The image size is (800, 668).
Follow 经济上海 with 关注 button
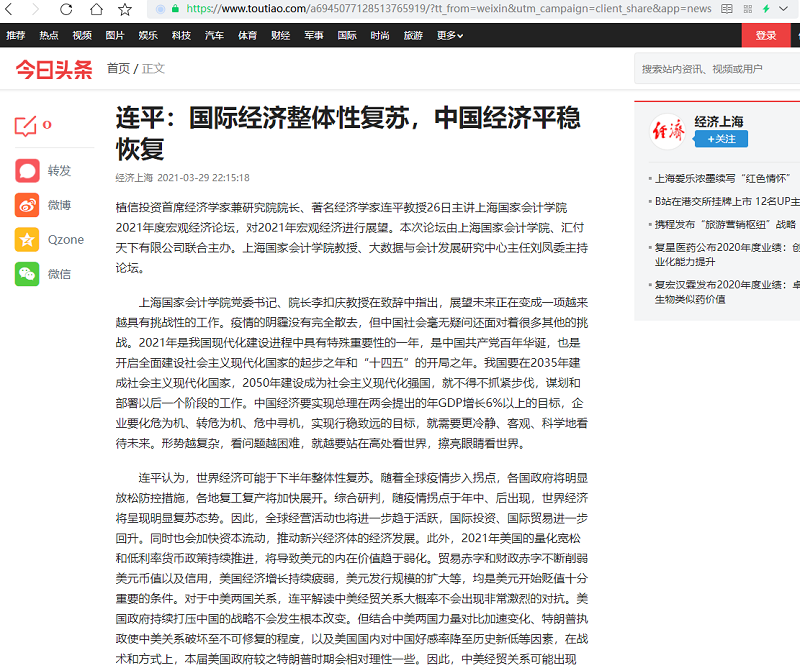(x=721, y=139)
